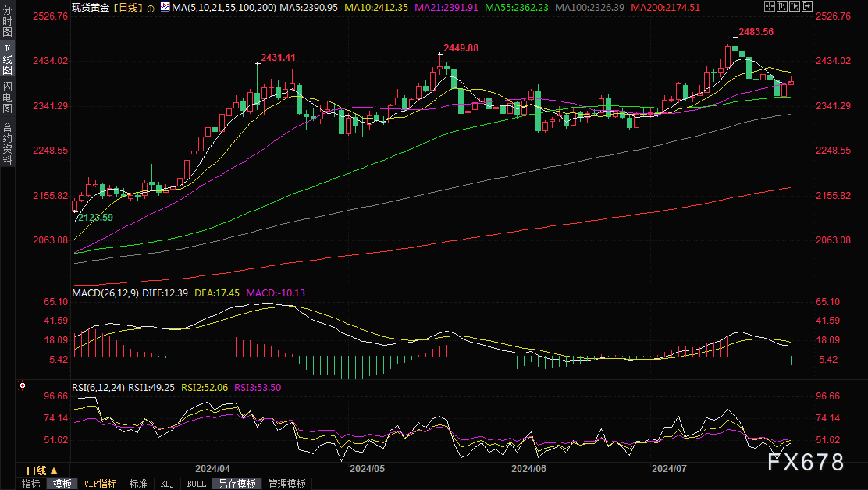Click the MACD:-10.13 value
Image resolution: width=868 pixels, height=490 pixels.
click(275, 293)
